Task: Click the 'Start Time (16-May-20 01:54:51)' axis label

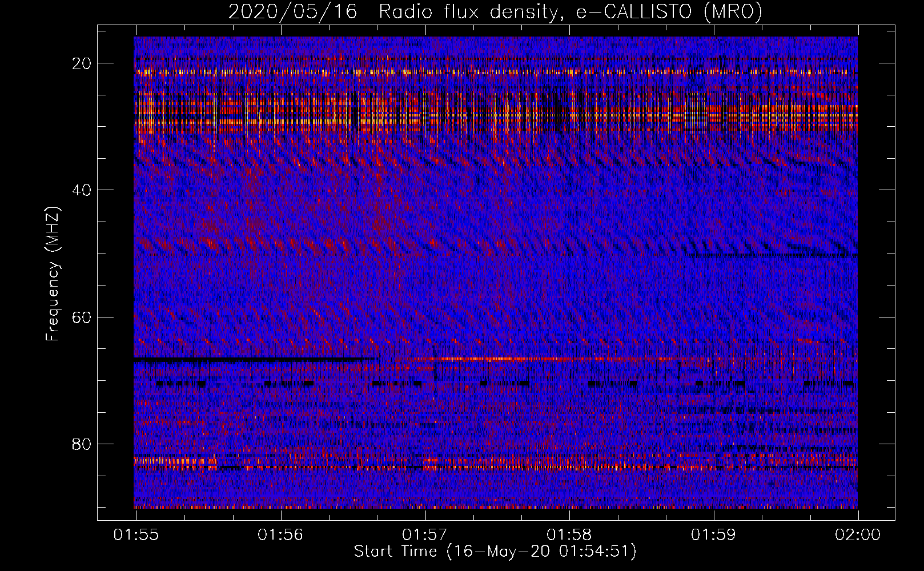Action: [495, 552]
